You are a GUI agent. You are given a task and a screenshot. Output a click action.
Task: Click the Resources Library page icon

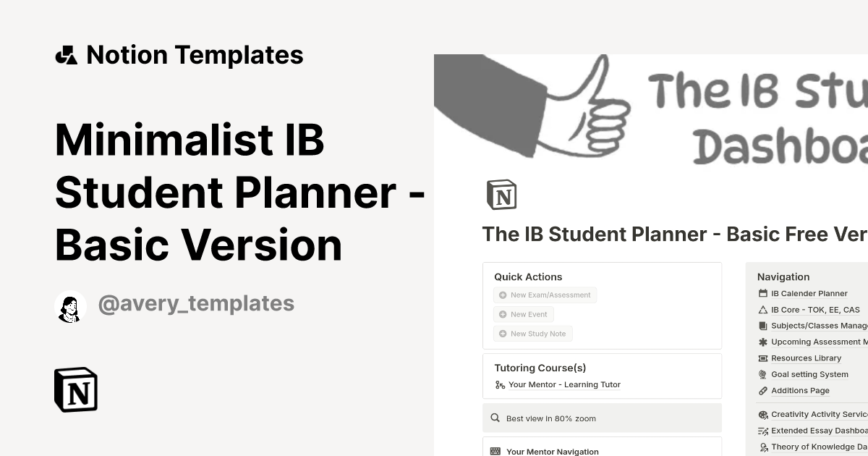762,358
